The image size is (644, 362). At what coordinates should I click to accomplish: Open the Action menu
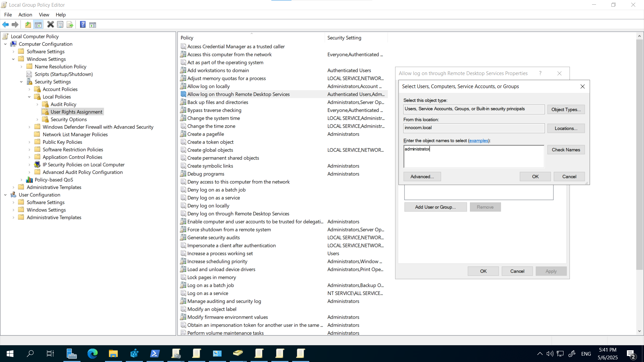[25, 15]
